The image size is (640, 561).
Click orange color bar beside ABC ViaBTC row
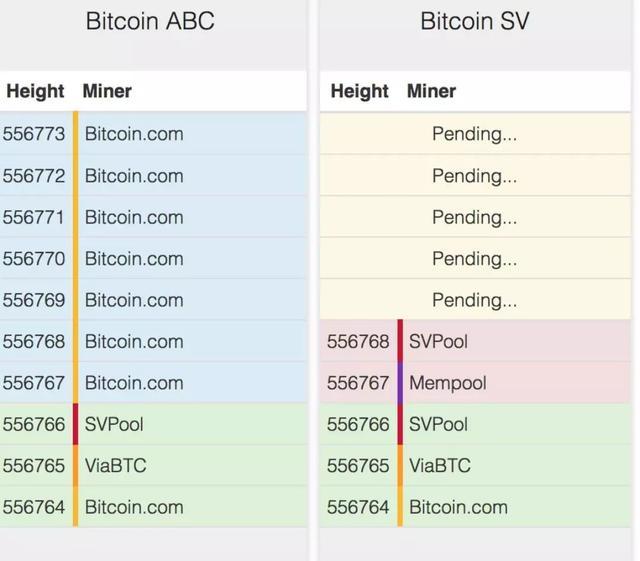click(x=76, y=465)
